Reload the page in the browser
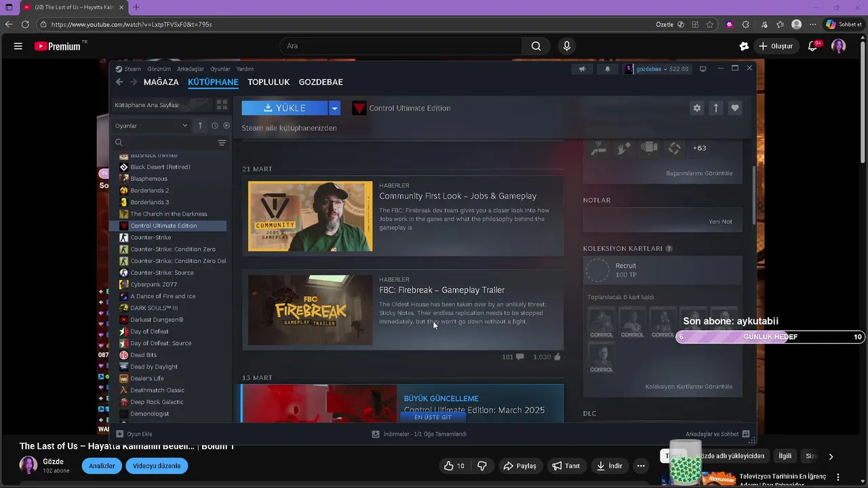 [25, 24]
